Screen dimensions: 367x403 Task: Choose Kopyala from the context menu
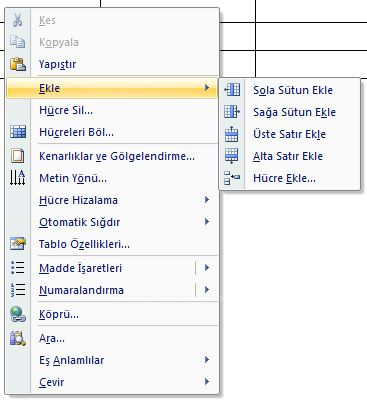tap(112, 42)
